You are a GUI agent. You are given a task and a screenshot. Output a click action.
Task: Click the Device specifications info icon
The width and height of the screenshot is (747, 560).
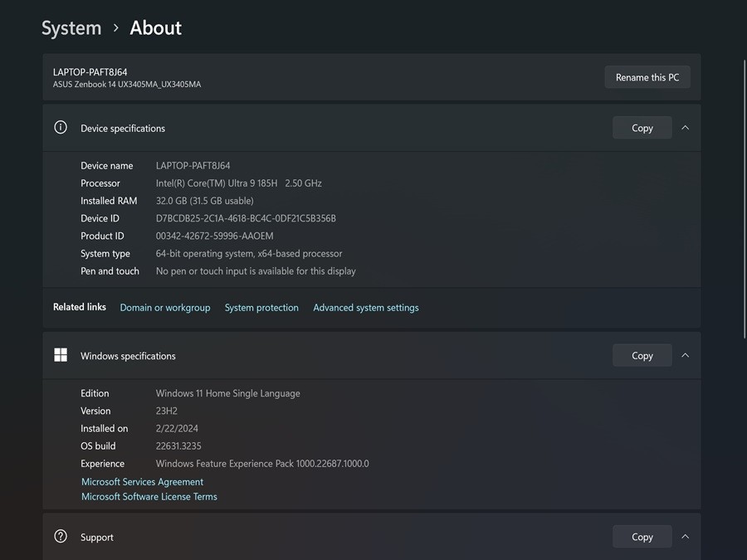click(x=61, y=128)
